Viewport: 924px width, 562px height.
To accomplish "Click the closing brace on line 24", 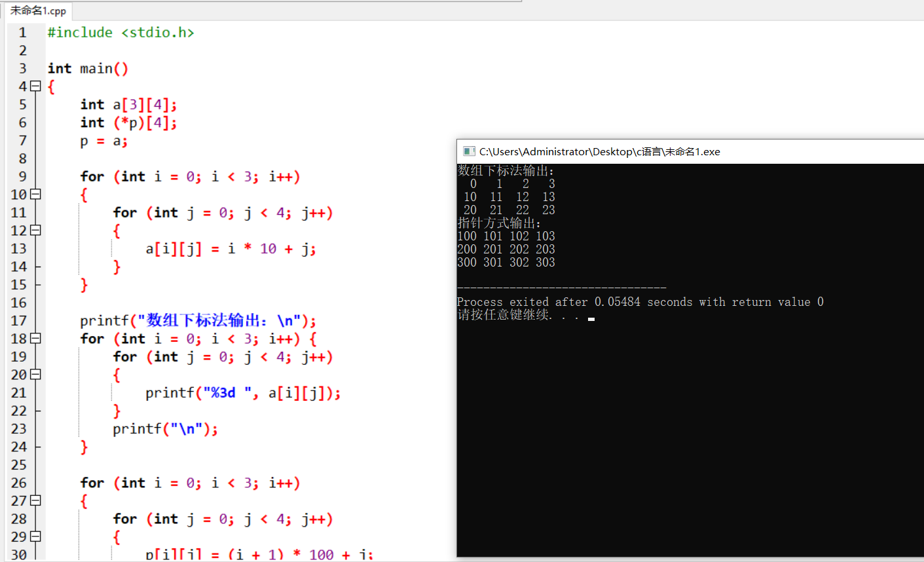I will pos(84,447).
